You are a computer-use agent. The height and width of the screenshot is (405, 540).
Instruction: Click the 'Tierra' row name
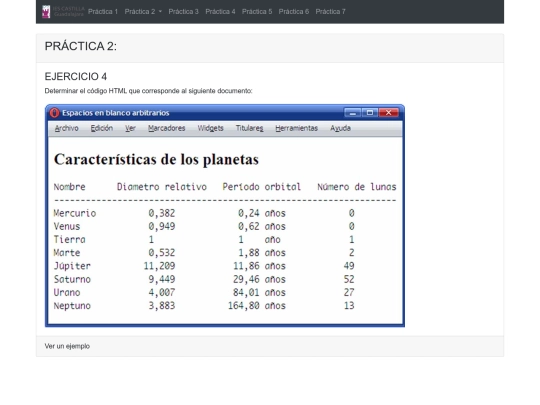click(x=70, y=239)
